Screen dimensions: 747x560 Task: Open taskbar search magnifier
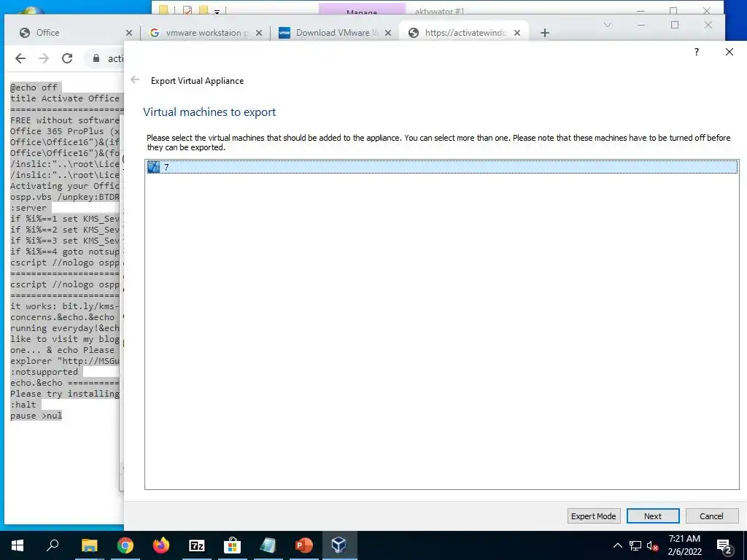53,545
